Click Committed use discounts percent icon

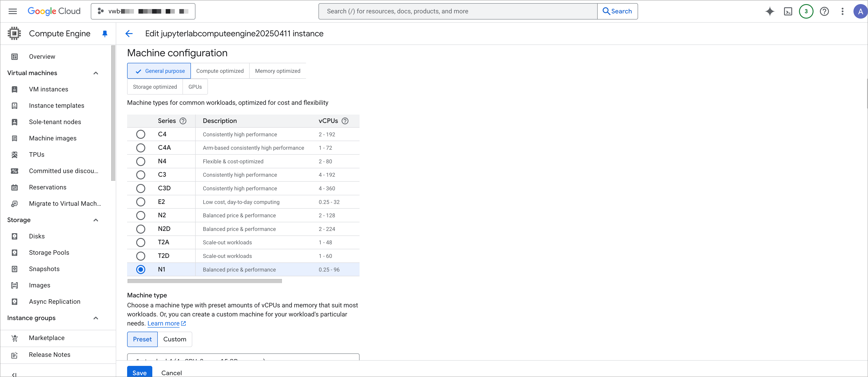pyautogui.click(x=15, y=171)
